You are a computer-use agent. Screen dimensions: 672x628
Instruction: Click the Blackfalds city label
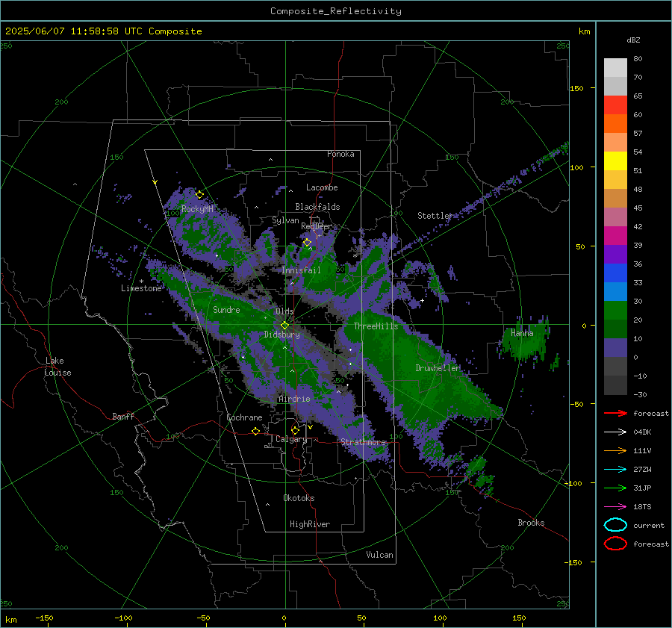tap(317, 207)
